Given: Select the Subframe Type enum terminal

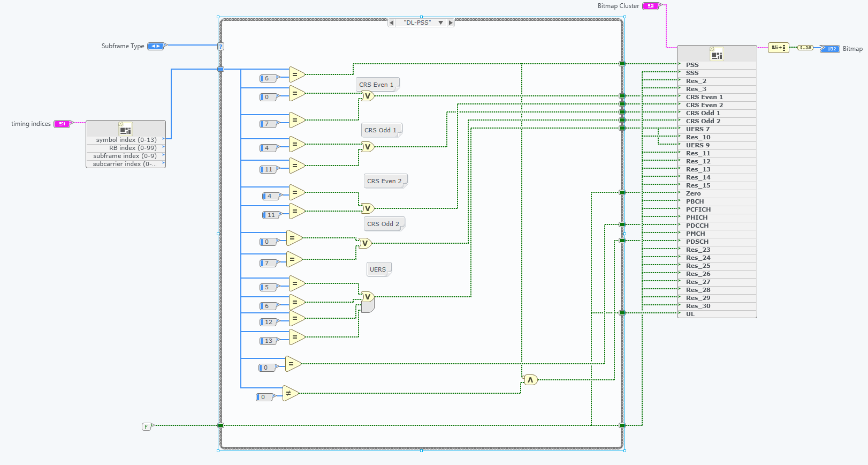Looking at the screenshot, I should pyautogui.click(x=156, y=46).
